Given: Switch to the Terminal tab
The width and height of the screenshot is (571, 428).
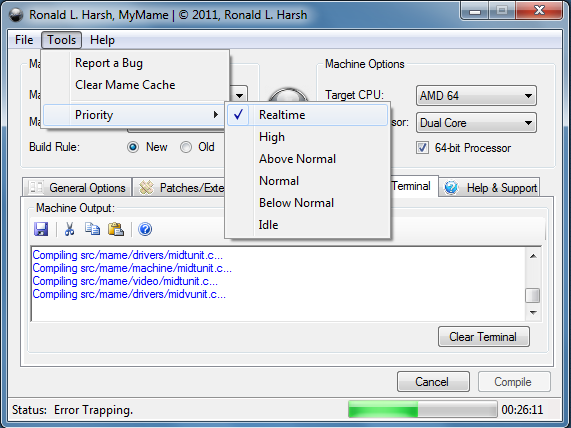Looking at the screenshot, I should pyautogui.click(x=414, y=186).
